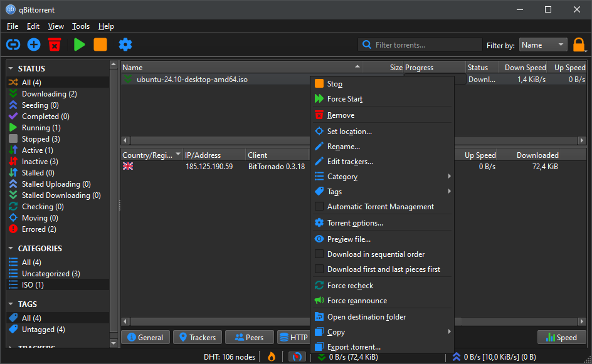Viewport: 592px width, 364px height.
Task: Choose Preview file... in context menu
Action: pyautogui.click(x=382, y=239)
